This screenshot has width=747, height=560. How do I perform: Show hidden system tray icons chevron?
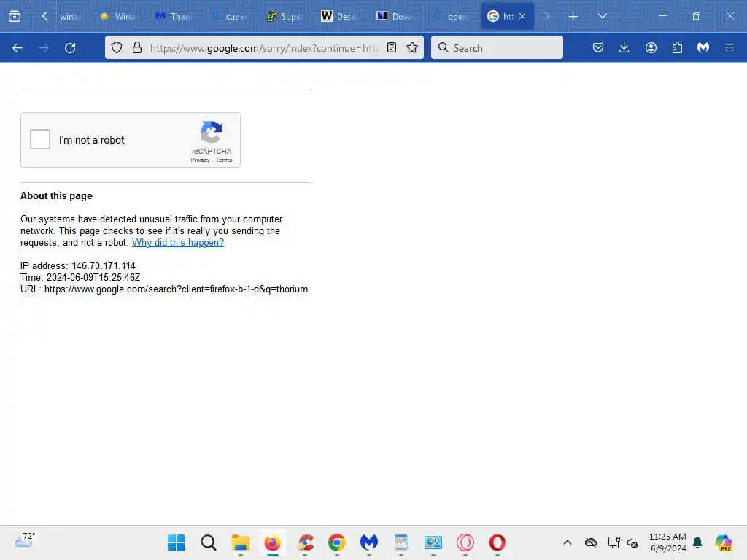568,542
